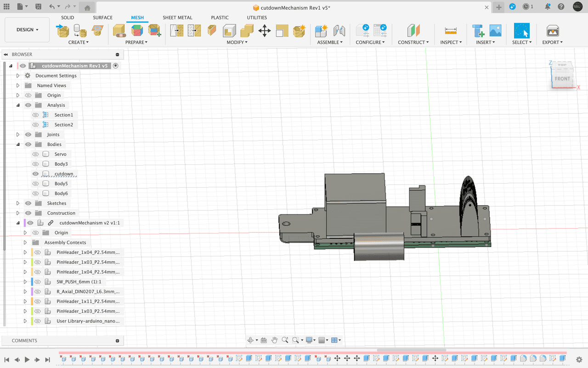Screen dimensions: 588x368
Task: Click the Save icon
Action: [38, 7]
